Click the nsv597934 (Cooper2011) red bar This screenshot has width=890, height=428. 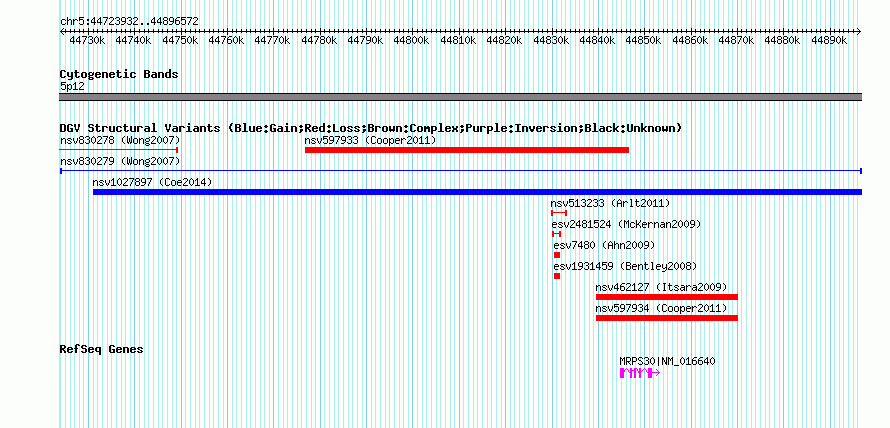tap(667, 318)
